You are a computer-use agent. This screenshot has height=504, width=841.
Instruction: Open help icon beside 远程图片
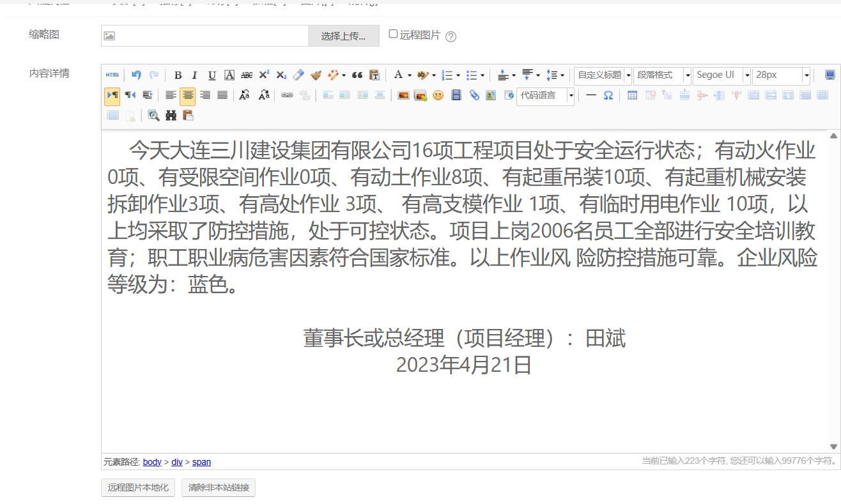451,36
